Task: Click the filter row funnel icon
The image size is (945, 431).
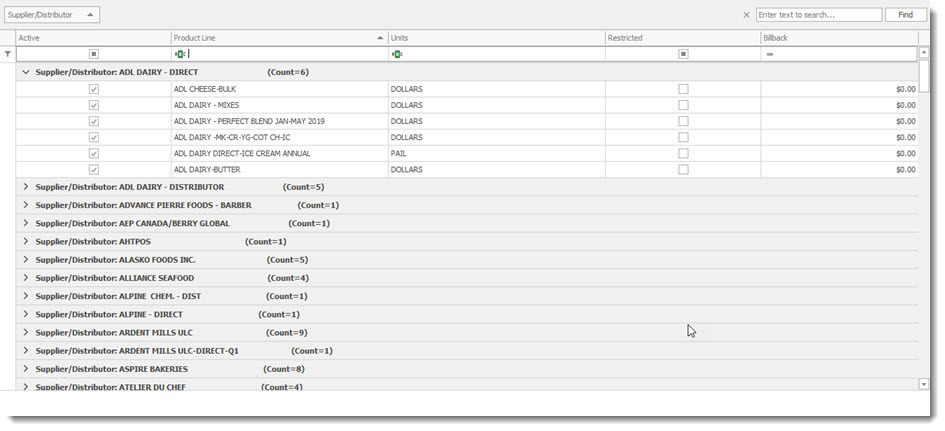Action: point(8,54)
